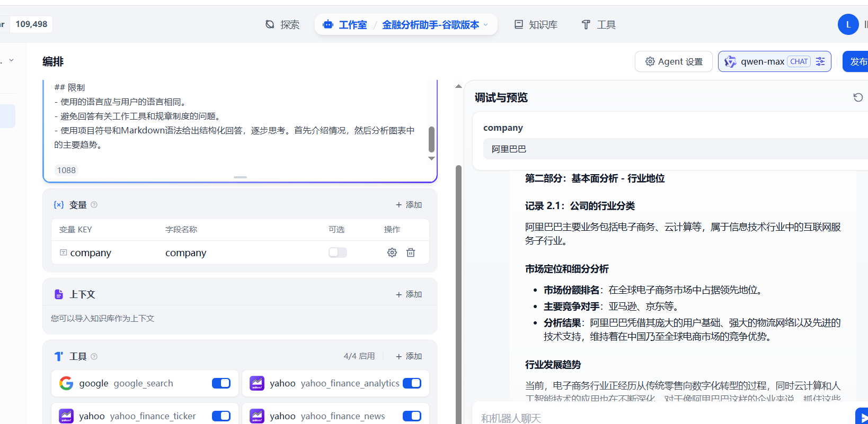Turn off the yahoo_finance_news tool switch
The height and width of the screenshot is (424, 868).
[x=412, y=416]
